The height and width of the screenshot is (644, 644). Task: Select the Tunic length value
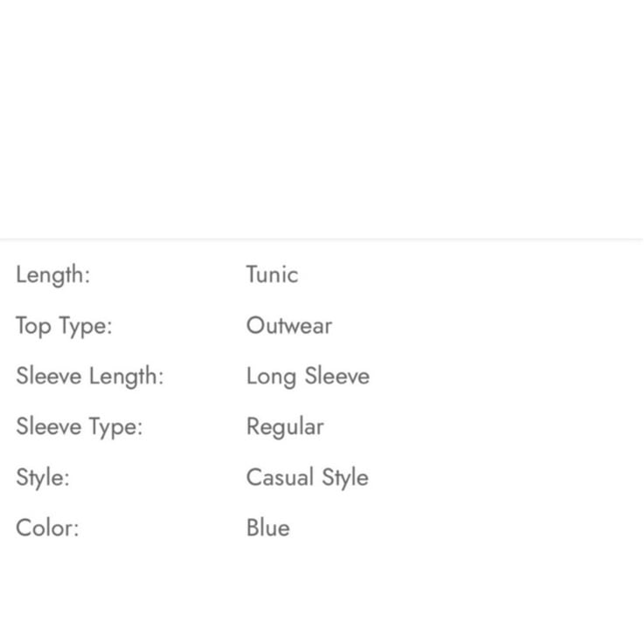click(x=272, y=274)
